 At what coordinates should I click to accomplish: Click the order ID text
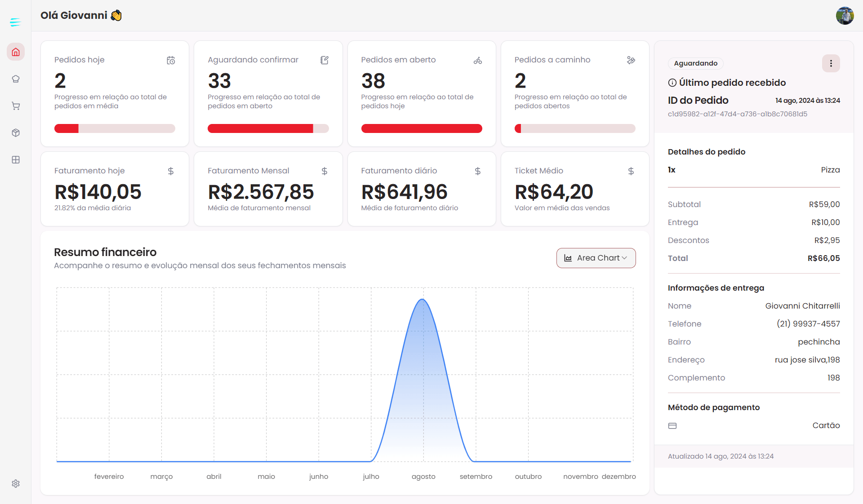(x=737, y=114)
